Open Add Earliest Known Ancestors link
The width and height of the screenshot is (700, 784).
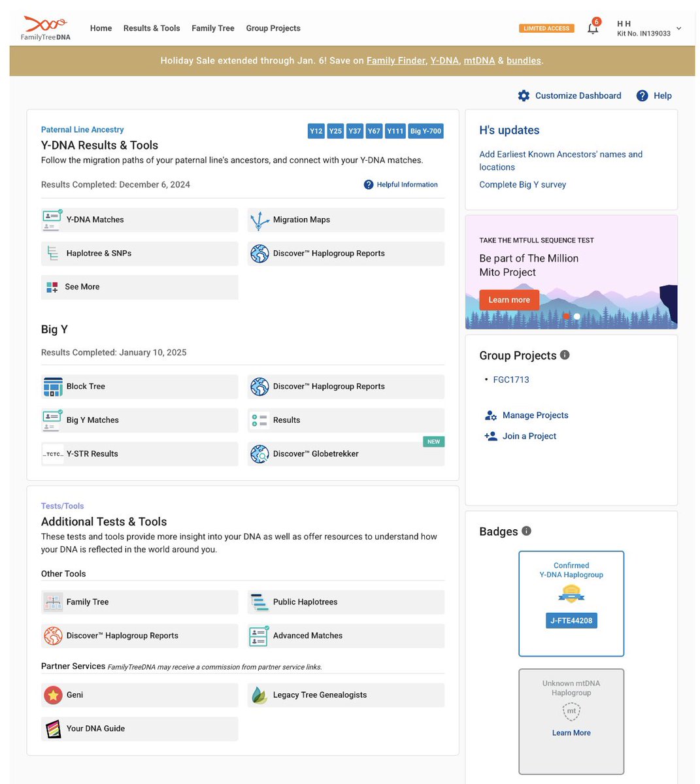[x=561, y=161]
